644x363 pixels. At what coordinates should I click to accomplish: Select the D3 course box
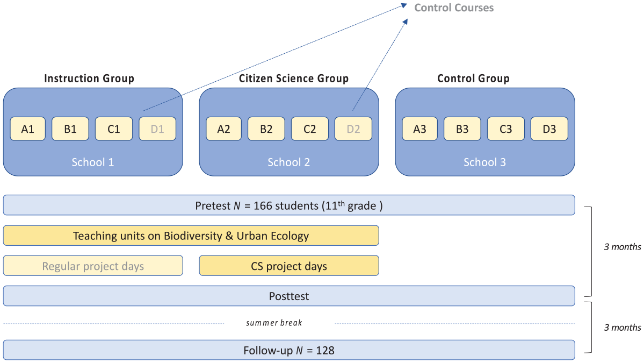(549, 129)
